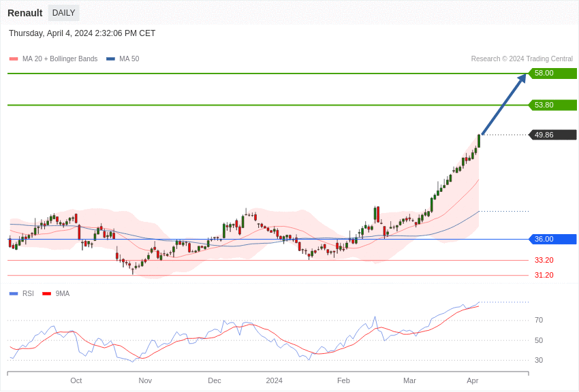
Task: Click the 49.86 current price tag
Action: (x=552, y=135)
